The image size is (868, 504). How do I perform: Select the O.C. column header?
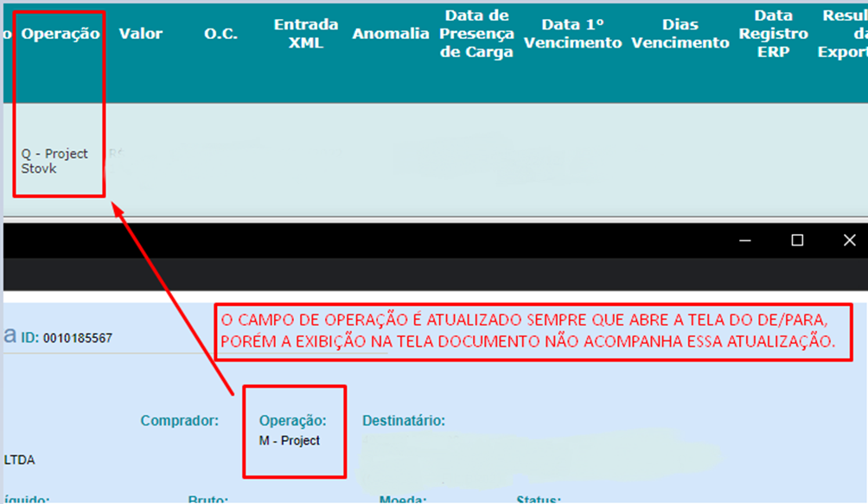pos(220,34)
